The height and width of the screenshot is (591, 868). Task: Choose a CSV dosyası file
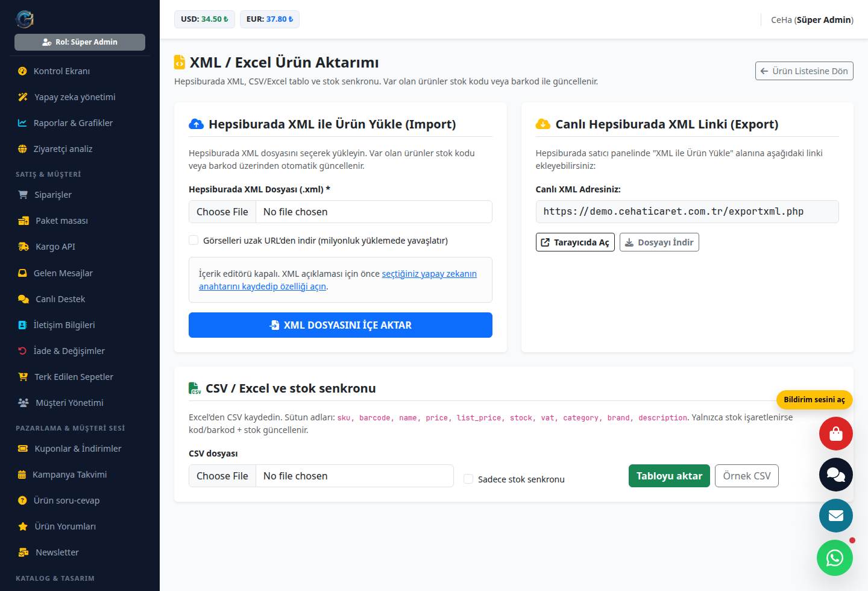(x=321, y=476)
